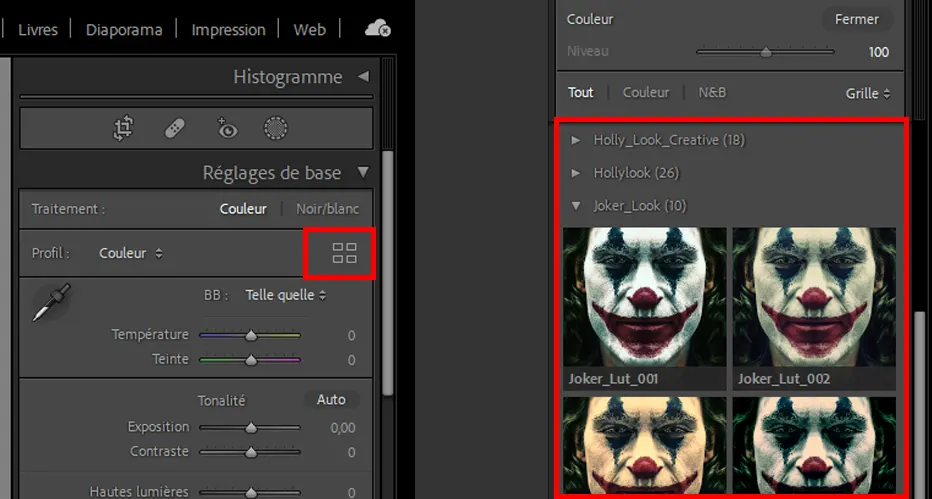The image size is (932, 499).
Task: Click the Température value field
Action: (x=351, y=336)
